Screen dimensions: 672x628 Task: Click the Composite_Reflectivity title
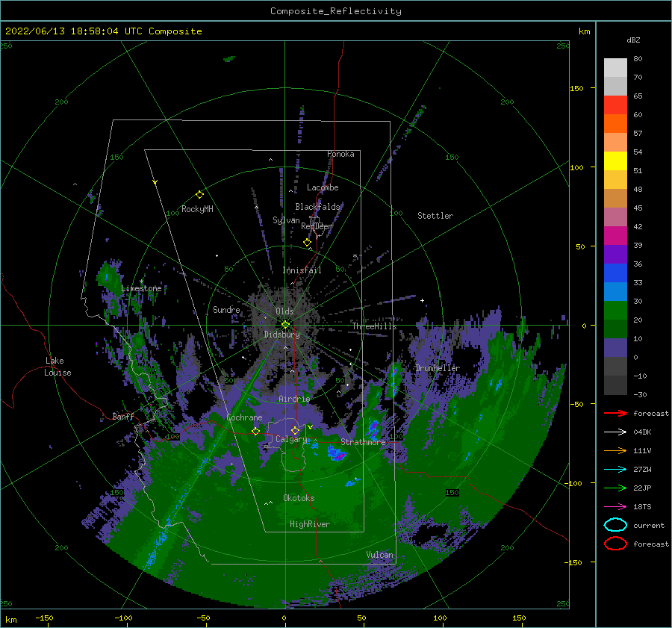[336, 11]
